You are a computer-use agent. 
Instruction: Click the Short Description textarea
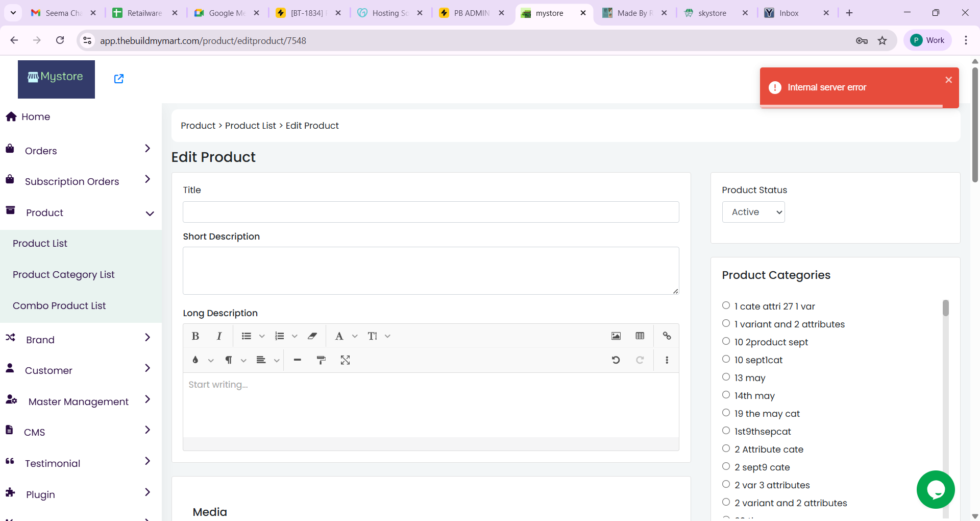(431, 271)
